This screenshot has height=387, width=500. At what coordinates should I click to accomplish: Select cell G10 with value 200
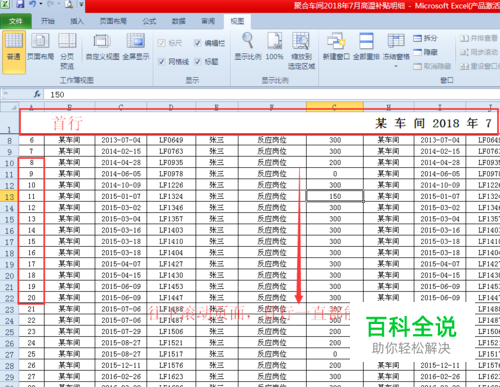(x=335, y=163)
